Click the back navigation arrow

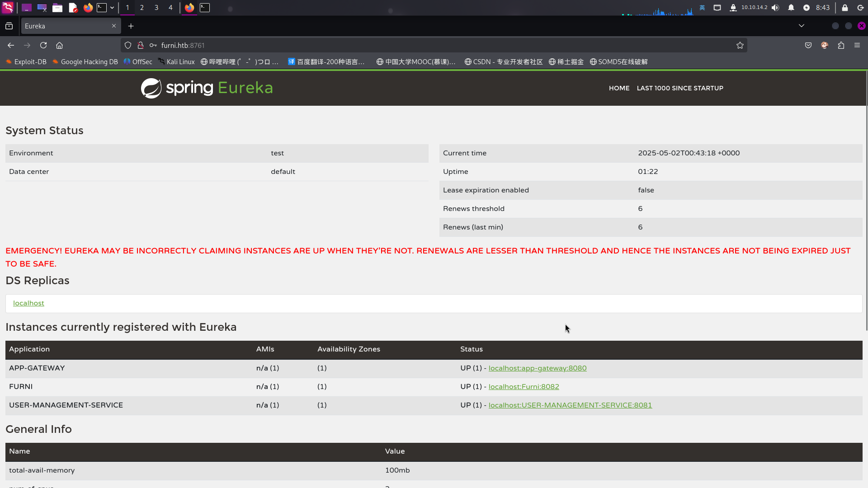[x=11, y=45]
